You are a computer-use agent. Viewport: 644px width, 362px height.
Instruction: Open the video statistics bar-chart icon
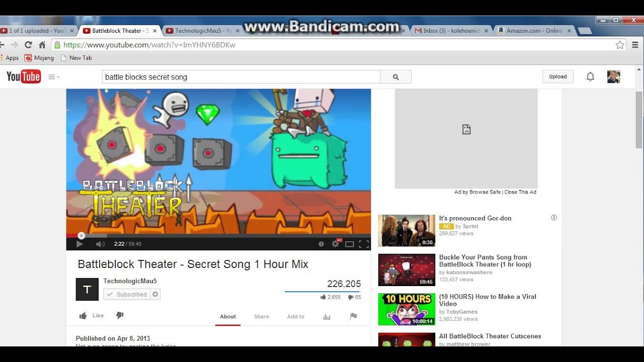click(327, 317)
